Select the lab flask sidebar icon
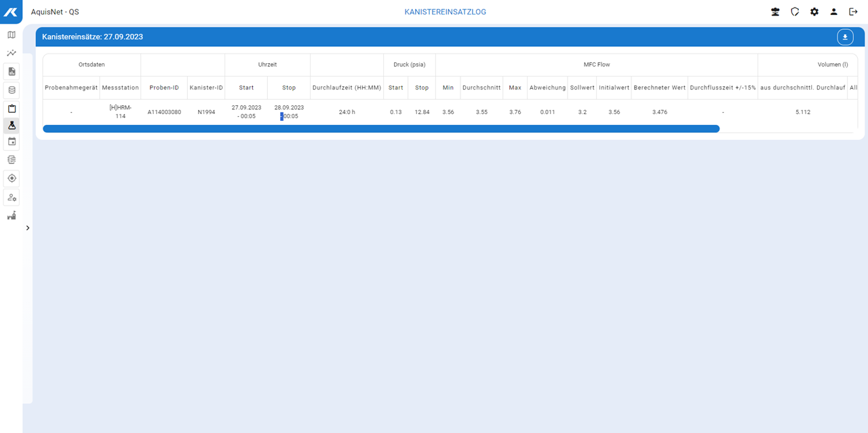Screen dimensions: 868x433 point(12,126)
